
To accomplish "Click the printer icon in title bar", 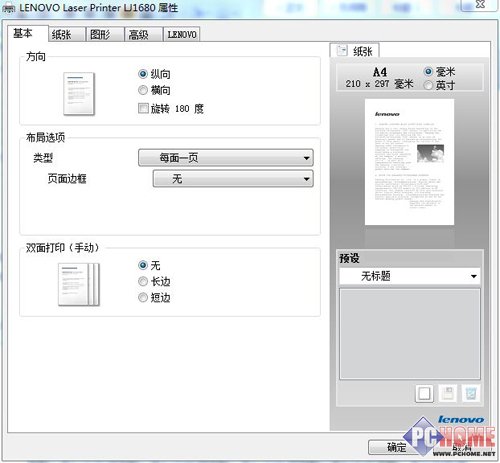I will 8,8.
